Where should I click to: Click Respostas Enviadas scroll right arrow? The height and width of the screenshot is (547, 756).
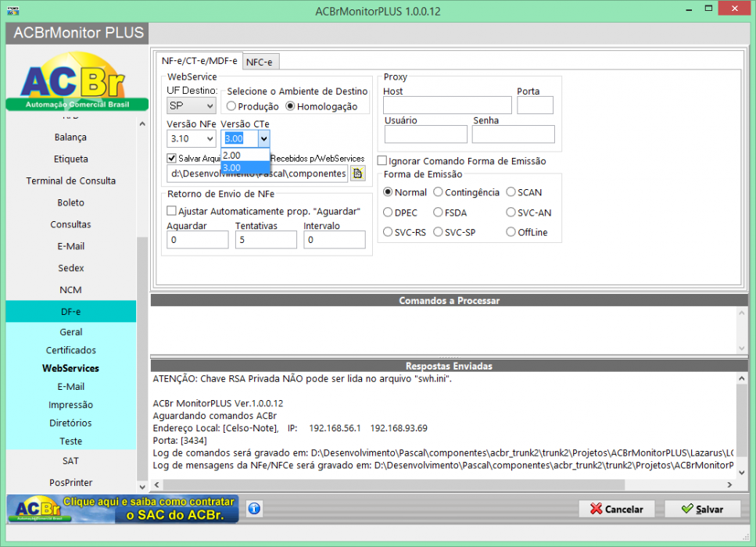[x=729, y=484]
